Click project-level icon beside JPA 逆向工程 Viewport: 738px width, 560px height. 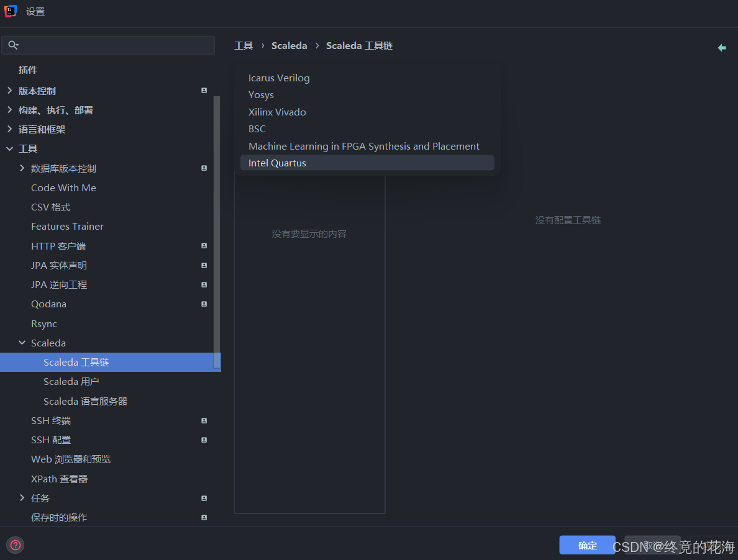(x=204, y=284)
